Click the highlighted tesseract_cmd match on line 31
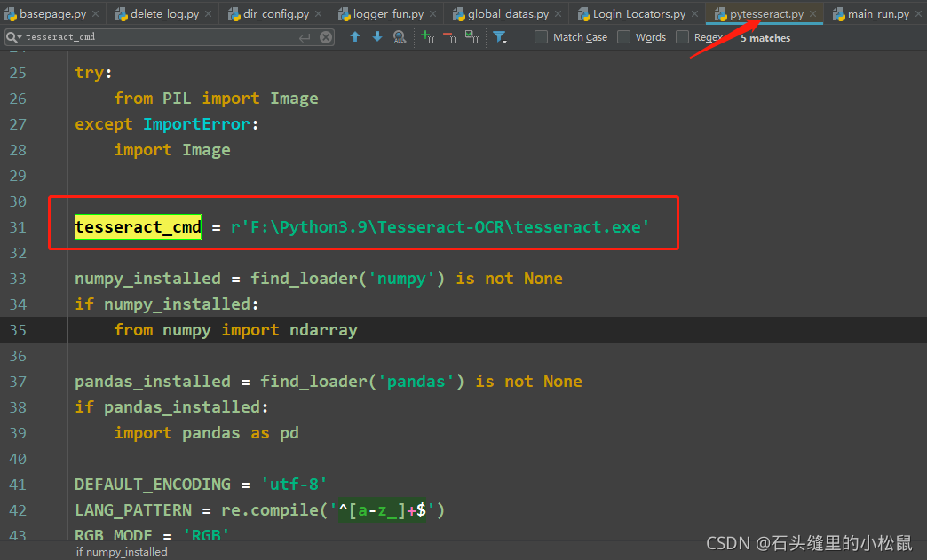Screen dimensions: 927x560 point(138,227)
